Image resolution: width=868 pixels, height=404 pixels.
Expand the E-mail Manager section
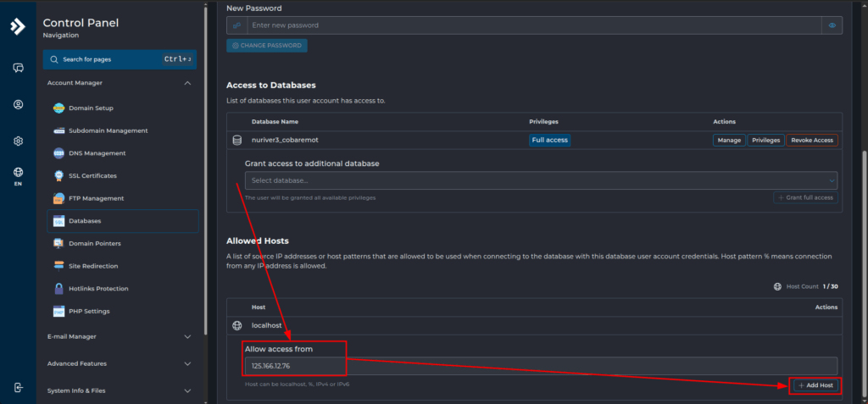point(187,336)
